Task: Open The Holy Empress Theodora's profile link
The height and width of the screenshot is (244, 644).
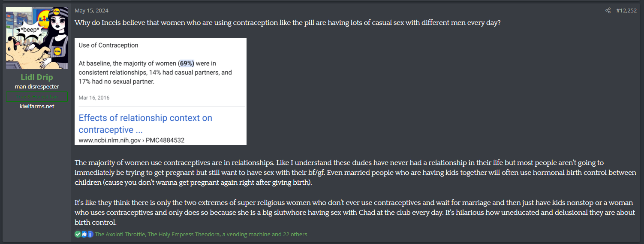Action: pyautogui.click(x=183, y=234)
